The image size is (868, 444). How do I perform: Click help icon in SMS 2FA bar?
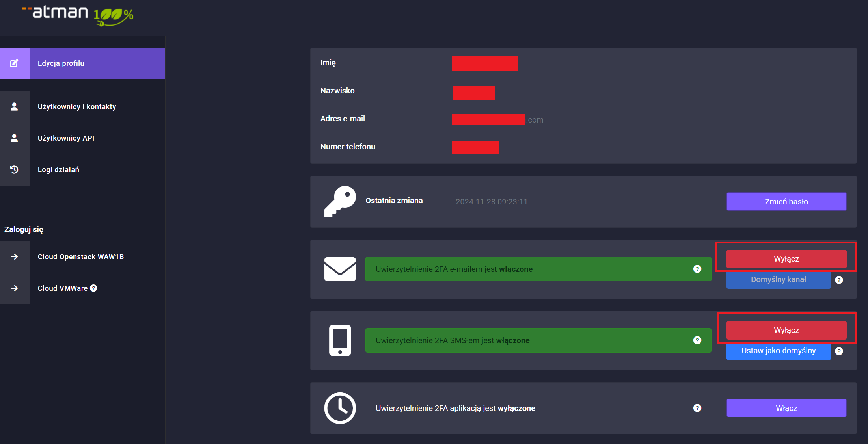(x=697, y=340)
